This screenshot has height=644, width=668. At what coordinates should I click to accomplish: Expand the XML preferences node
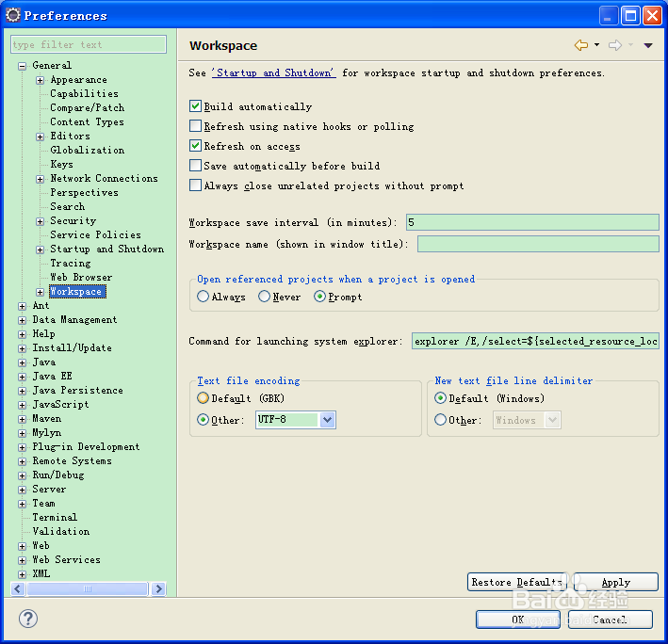pyautogui.click(x=23, y=574)
